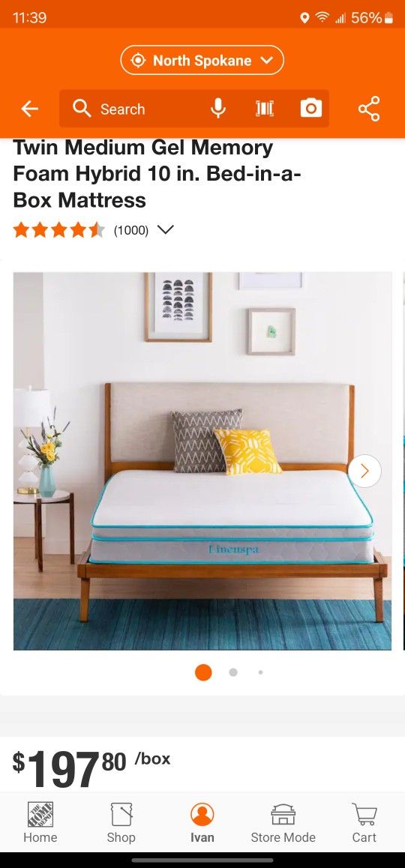Viewport: 405px width, 868px height.
Task: Open North Spokane store dropdown
Action: (x=202, y=60)
